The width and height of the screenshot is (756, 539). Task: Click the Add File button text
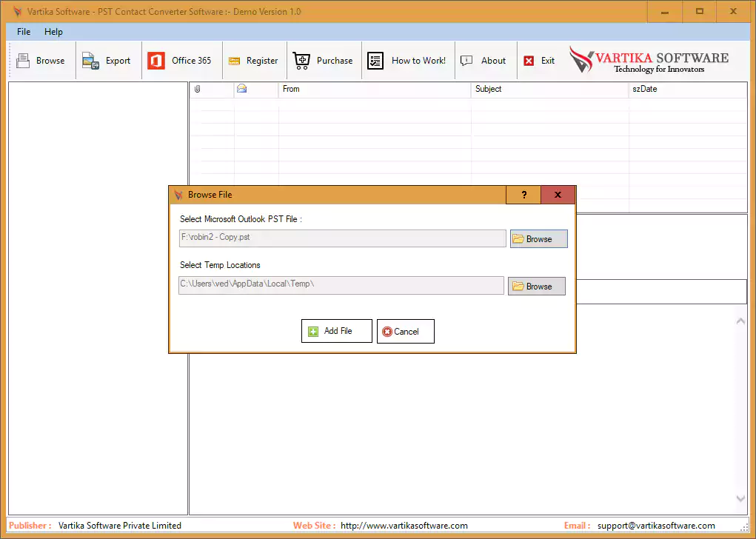coord(338,331)
